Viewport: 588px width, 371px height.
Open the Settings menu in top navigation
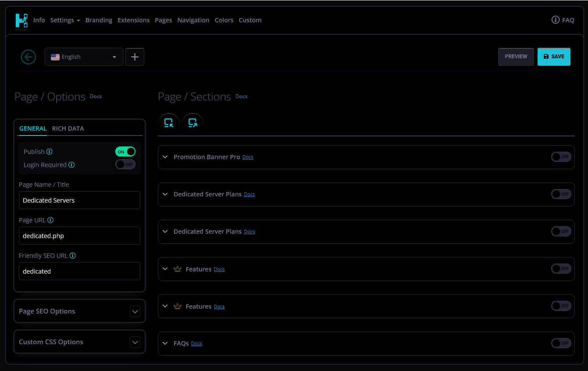pos(65,20)
